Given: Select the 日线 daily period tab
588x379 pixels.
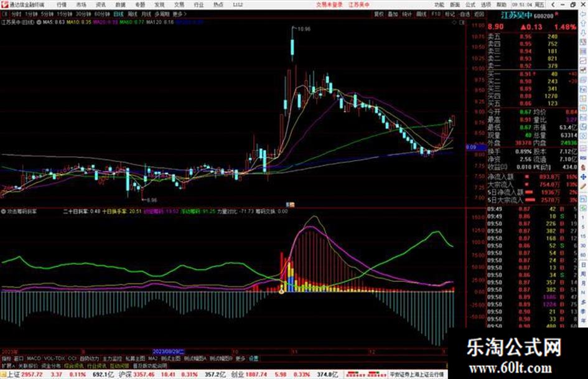Looking at the screenshot, I should [x=118, y=14].
